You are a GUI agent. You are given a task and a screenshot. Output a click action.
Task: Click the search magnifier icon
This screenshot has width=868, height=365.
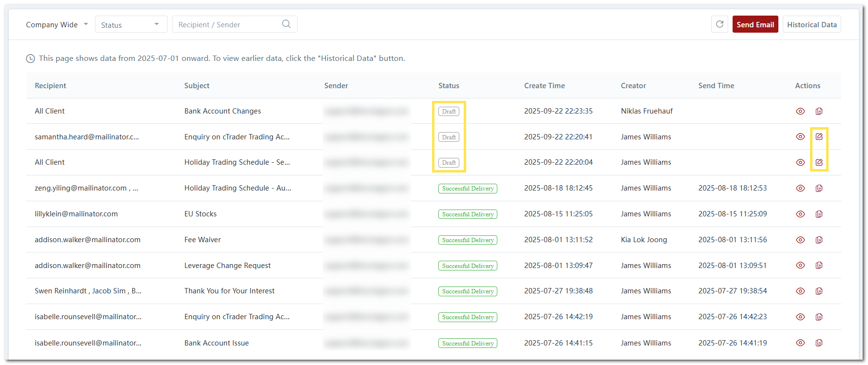tap(286, 24)
